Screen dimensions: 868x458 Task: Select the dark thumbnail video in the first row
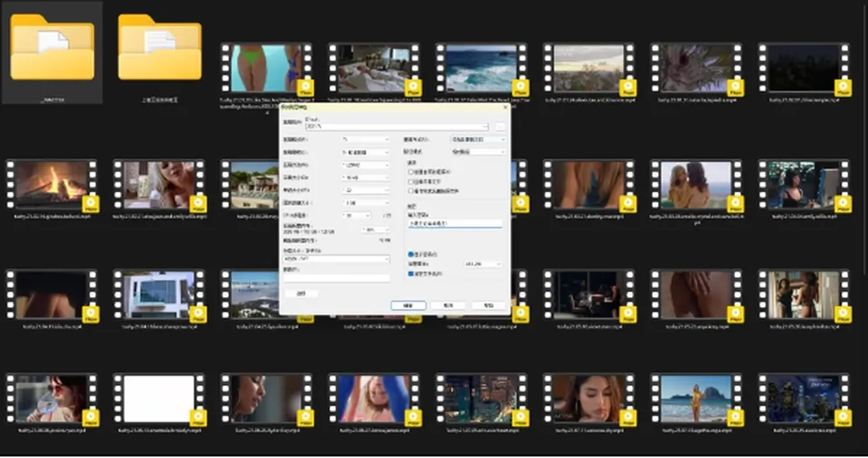tap(803, 69)
